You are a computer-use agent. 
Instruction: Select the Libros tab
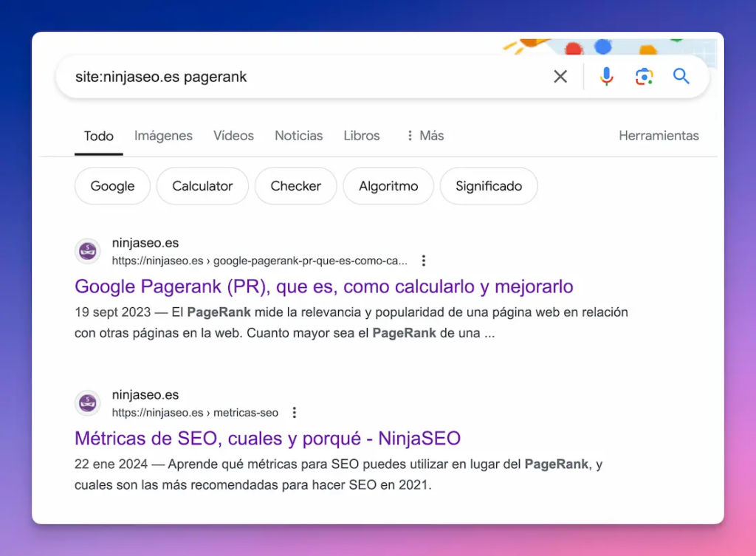(361, 136)
